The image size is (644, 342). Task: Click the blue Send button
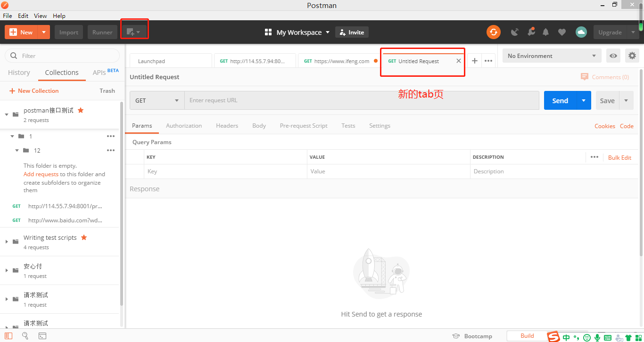(x=560, y=100)
